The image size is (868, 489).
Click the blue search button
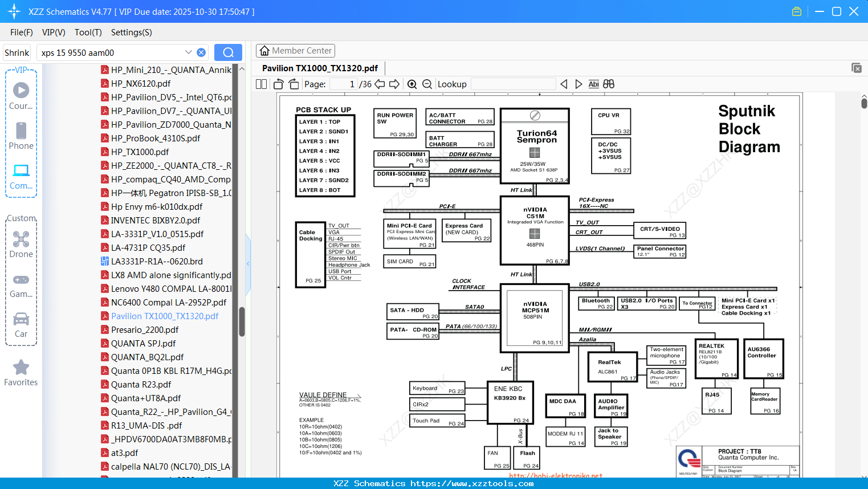(228, 52)
